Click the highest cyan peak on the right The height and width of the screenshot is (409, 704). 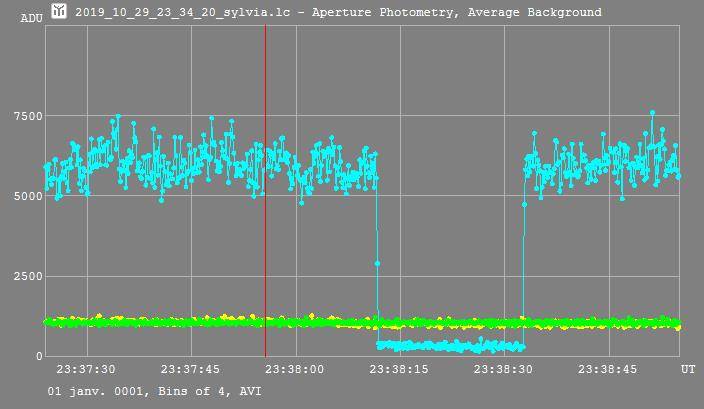coord(652,113)
